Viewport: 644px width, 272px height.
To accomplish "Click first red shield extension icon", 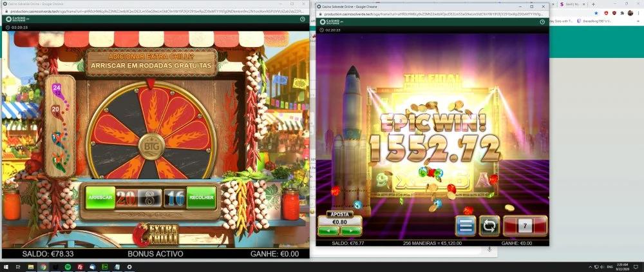I will 606,13.
